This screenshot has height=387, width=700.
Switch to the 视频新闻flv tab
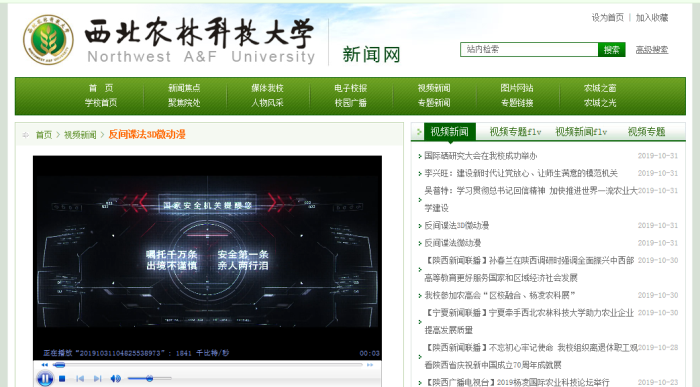point(581,132)
